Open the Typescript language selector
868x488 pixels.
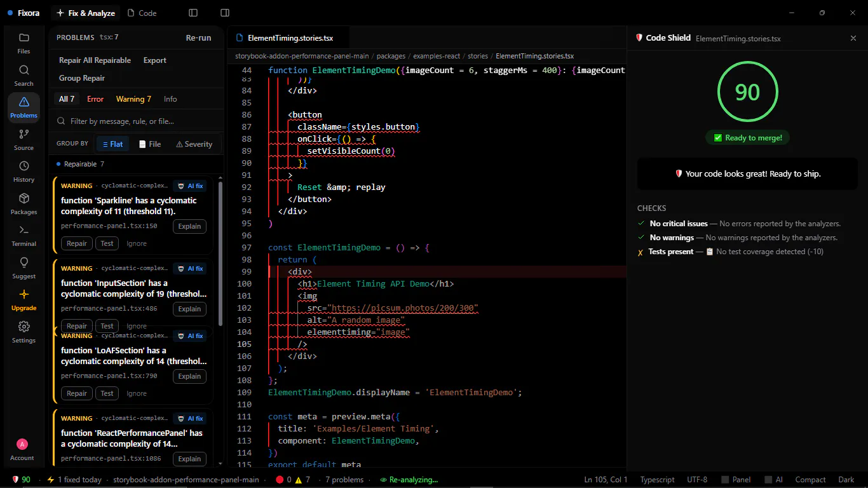coord(657,480)
